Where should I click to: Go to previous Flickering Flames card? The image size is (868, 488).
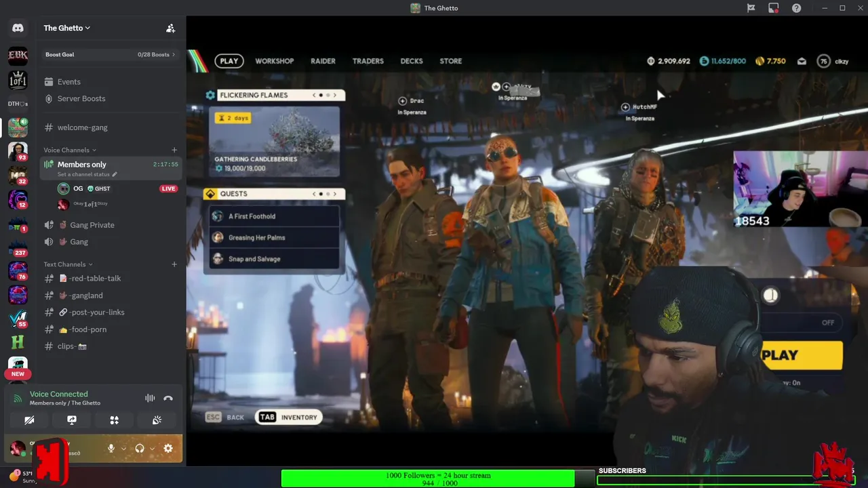click(x=314, y=96)
